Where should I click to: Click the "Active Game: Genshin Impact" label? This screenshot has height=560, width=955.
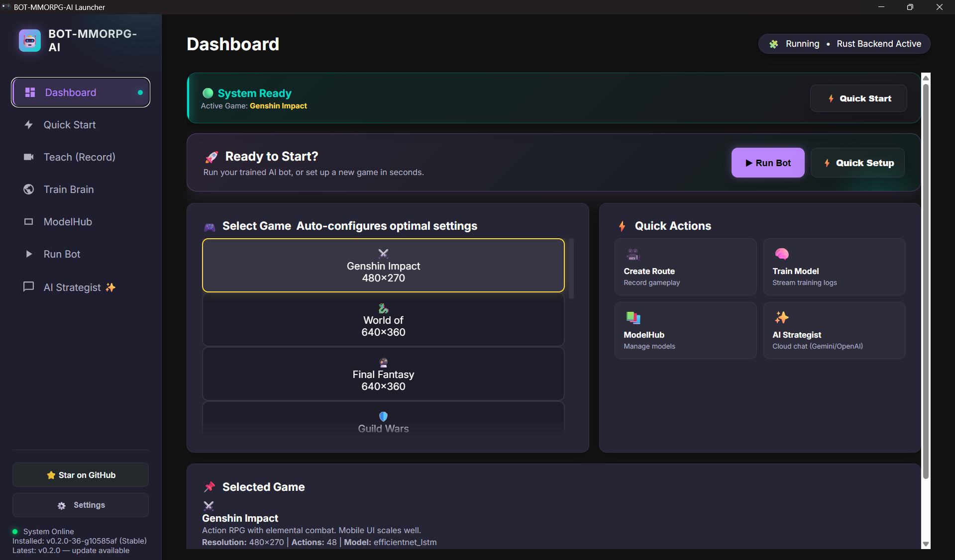point(254,106)
